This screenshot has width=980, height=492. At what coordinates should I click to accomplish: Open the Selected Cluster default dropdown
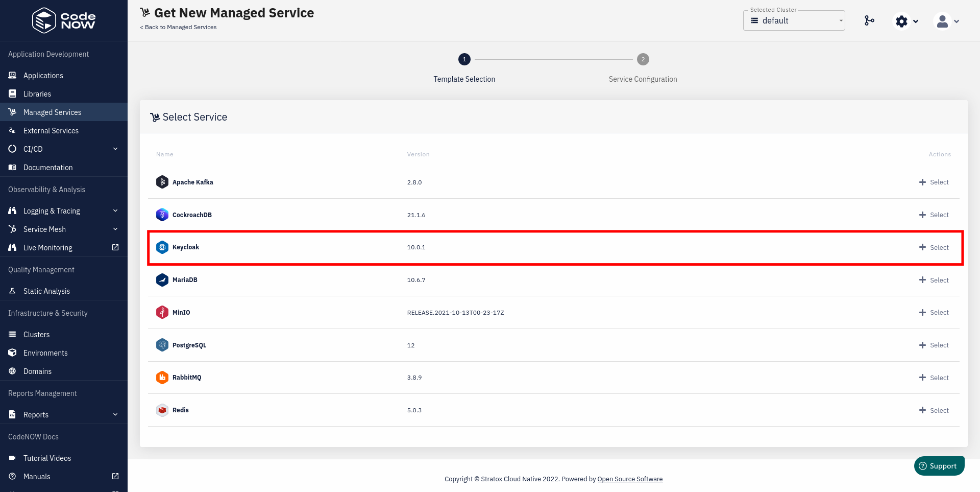click(x=794, y=20)
